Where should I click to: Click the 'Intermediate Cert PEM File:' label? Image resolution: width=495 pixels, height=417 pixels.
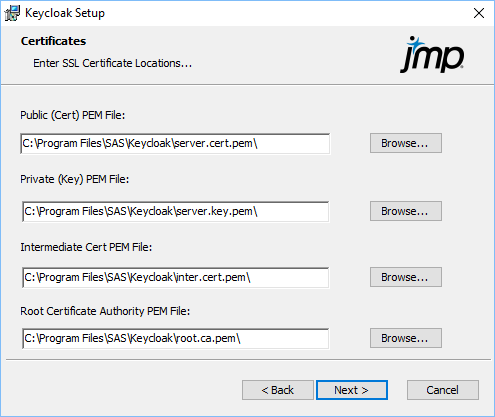click(x=86, y=247)
